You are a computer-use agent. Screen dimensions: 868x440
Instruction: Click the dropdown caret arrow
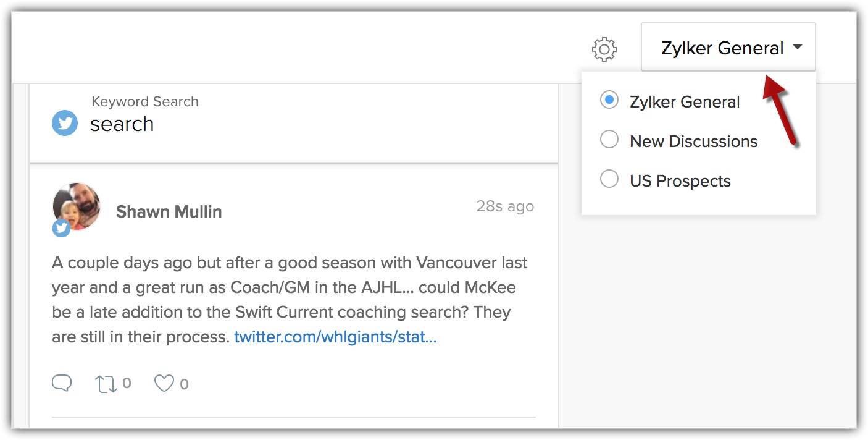[x=798, y=48]
